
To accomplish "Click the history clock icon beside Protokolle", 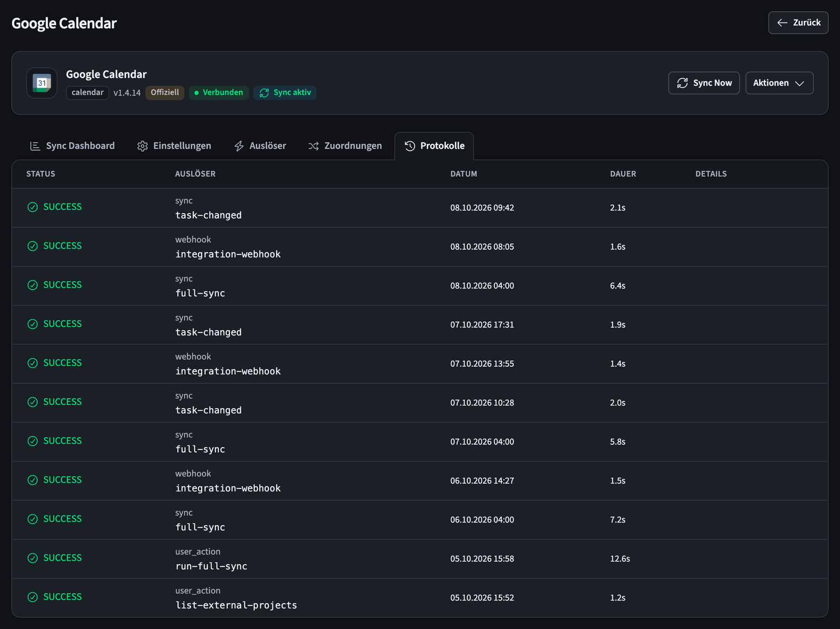I will coord(410,146).
